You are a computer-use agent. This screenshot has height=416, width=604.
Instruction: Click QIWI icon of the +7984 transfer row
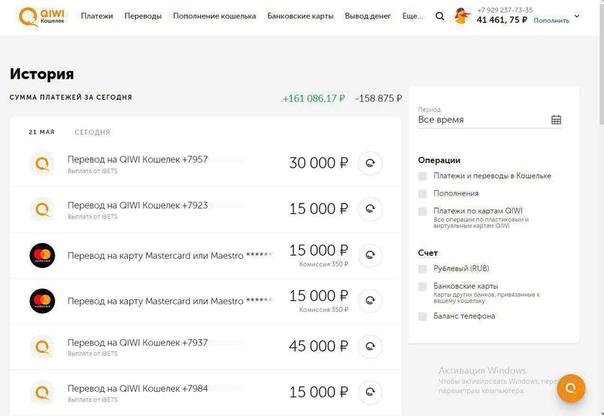(42, 393)
